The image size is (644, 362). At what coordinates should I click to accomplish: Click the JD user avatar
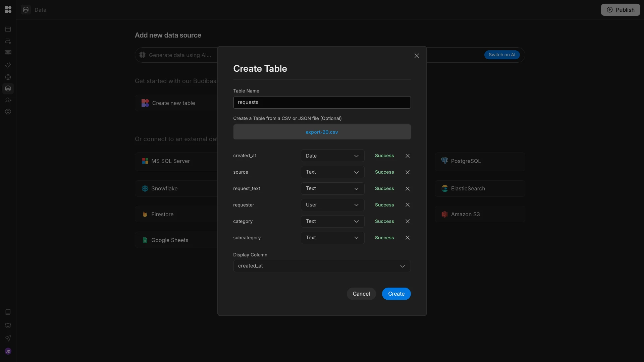tap(8, 351)
